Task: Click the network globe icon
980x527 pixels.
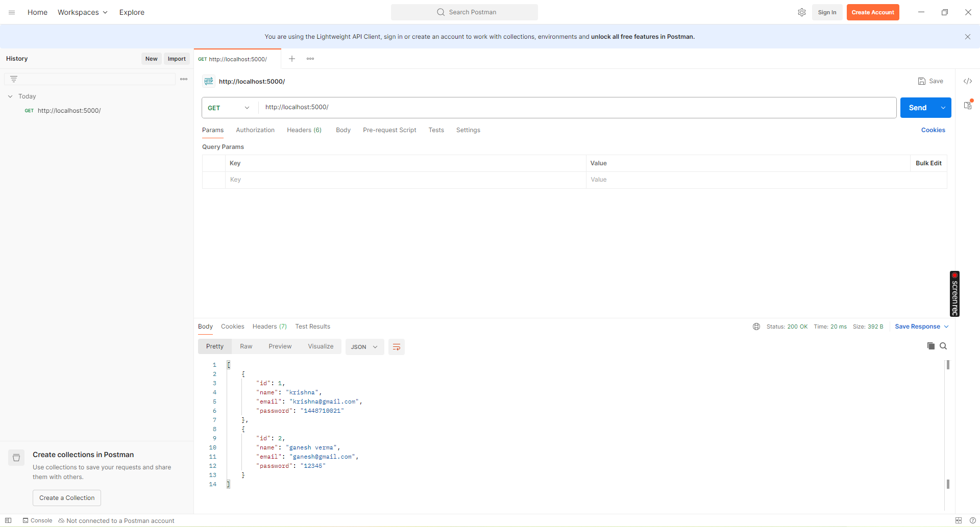Action: [756, 327]
